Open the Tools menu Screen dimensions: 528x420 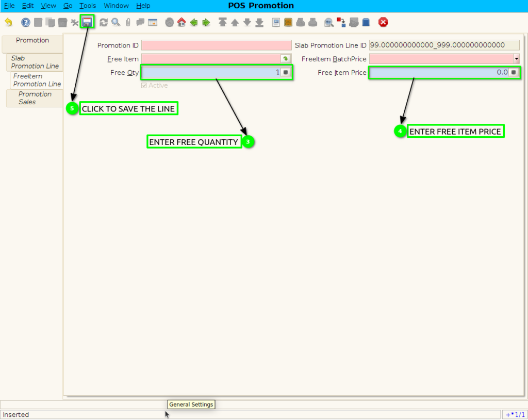[88, 6]
